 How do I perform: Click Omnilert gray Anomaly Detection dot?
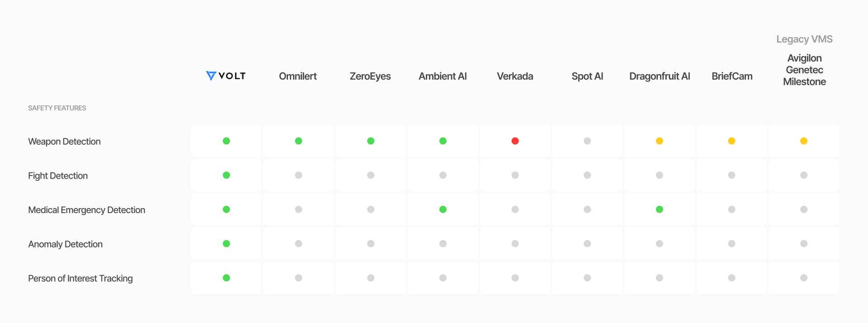298,244
